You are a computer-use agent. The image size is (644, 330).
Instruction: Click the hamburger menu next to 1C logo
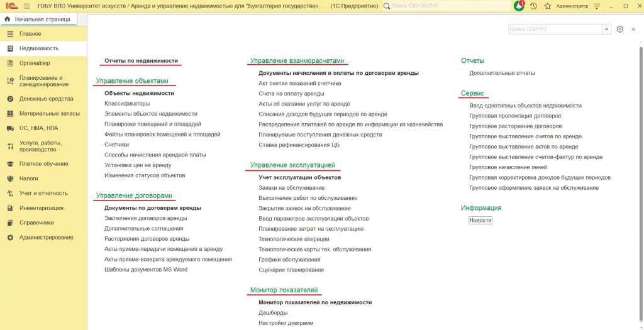(x=26, y=6)
